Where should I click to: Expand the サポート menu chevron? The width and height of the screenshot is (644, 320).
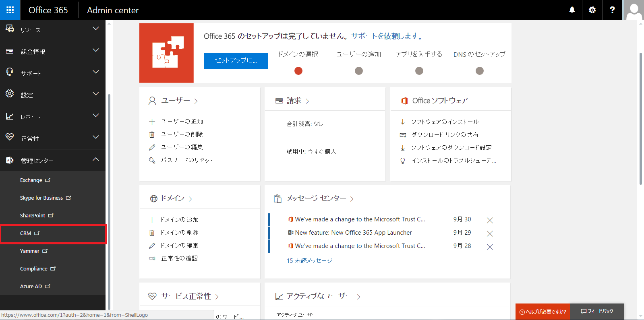[x=96, y=72]
